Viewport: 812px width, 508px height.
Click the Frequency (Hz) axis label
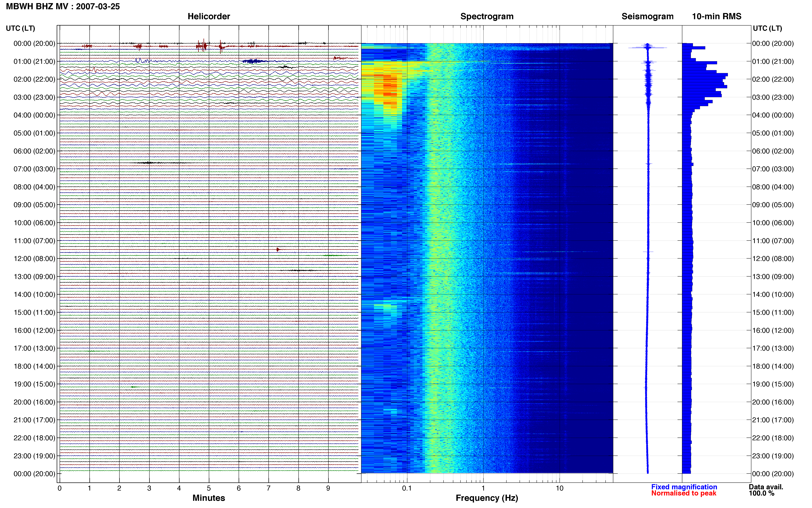487,498
